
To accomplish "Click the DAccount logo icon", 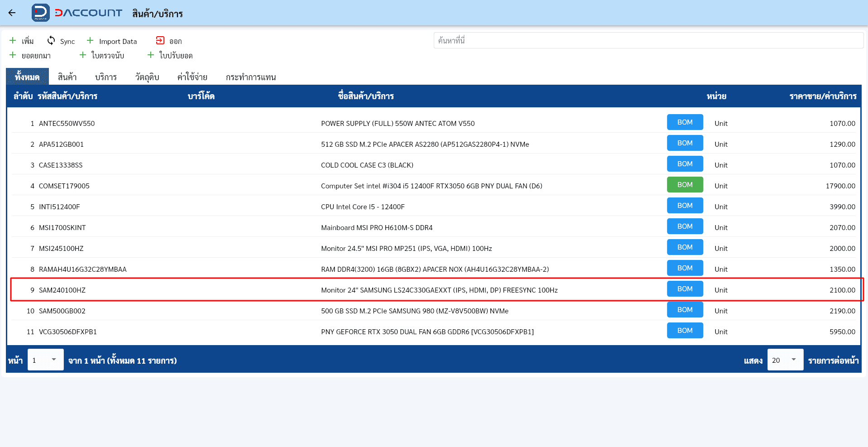I will coord(41,13).
